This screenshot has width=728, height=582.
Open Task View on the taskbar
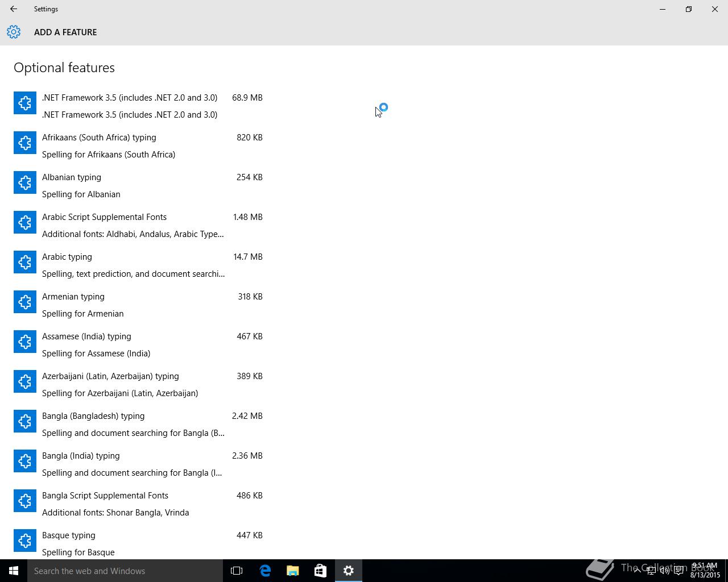(x=237, y=571)
